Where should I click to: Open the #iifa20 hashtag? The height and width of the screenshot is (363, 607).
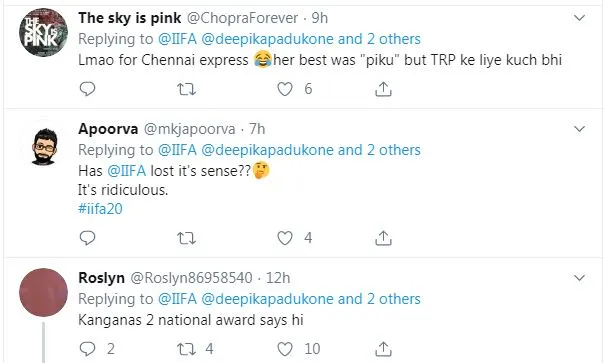click(x=100, y=209)
